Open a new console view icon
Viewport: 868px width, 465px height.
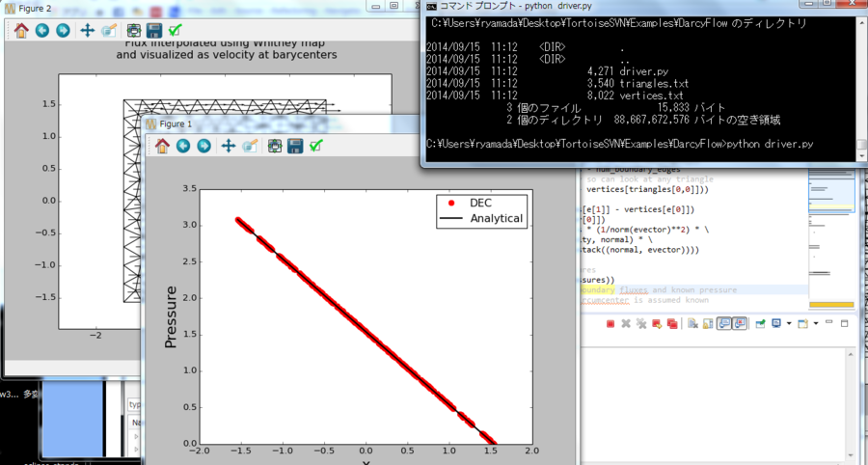click(803, 324)
